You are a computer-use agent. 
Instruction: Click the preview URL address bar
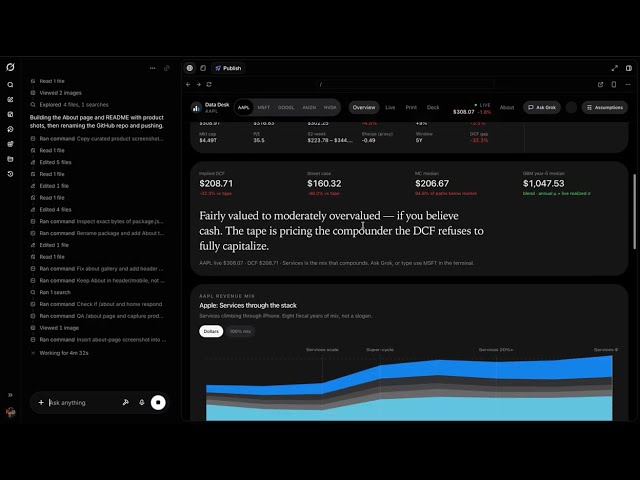pyautogui.click(x=406, y=84)
